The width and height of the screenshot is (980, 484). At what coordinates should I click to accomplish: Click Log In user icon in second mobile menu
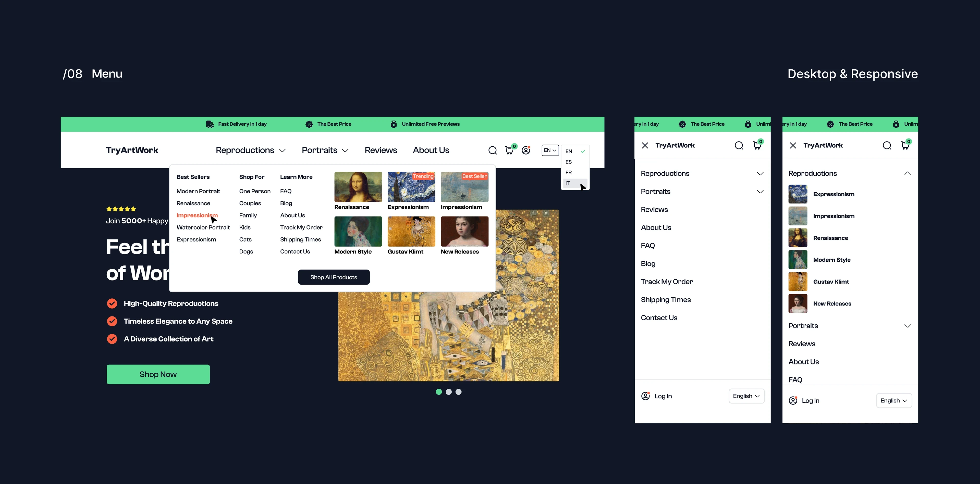tap(793, 400)
